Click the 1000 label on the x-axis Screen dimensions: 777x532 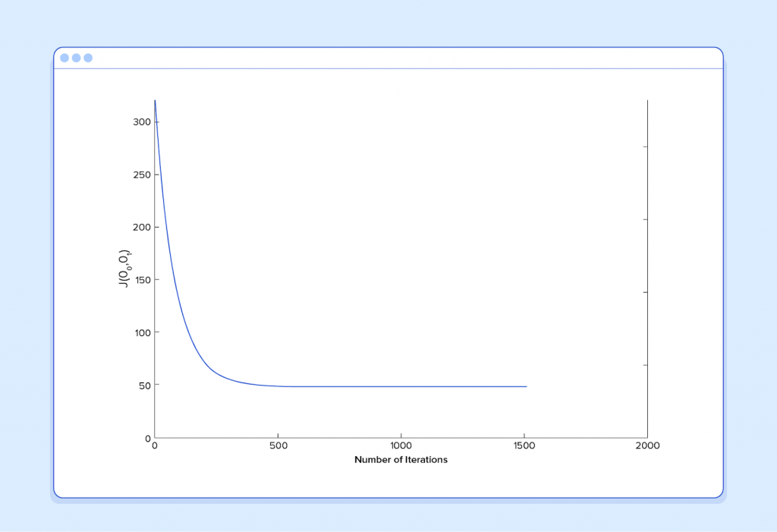click(401, 445)
